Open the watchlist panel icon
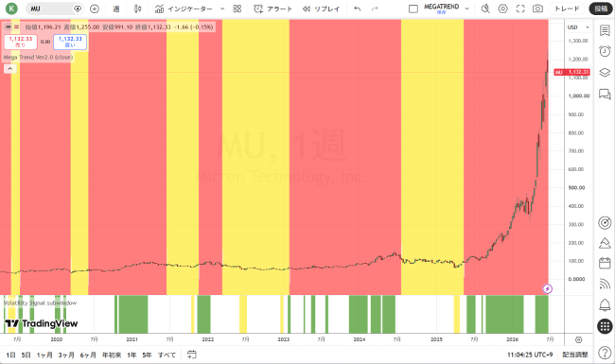This screenshot has width=615, height=364. click(605, 30)
